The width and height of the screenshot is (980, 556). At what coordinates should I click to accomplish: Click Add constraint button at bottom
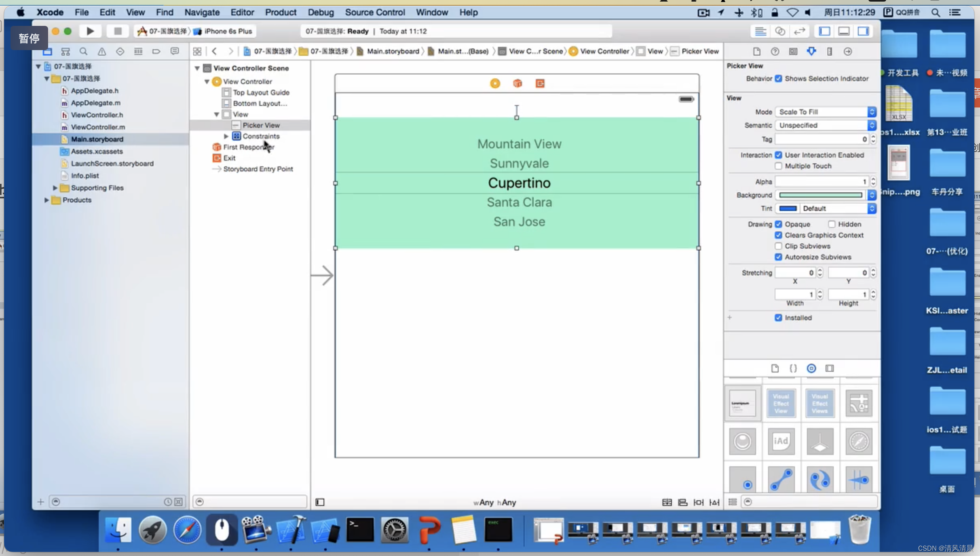[699, 501]
